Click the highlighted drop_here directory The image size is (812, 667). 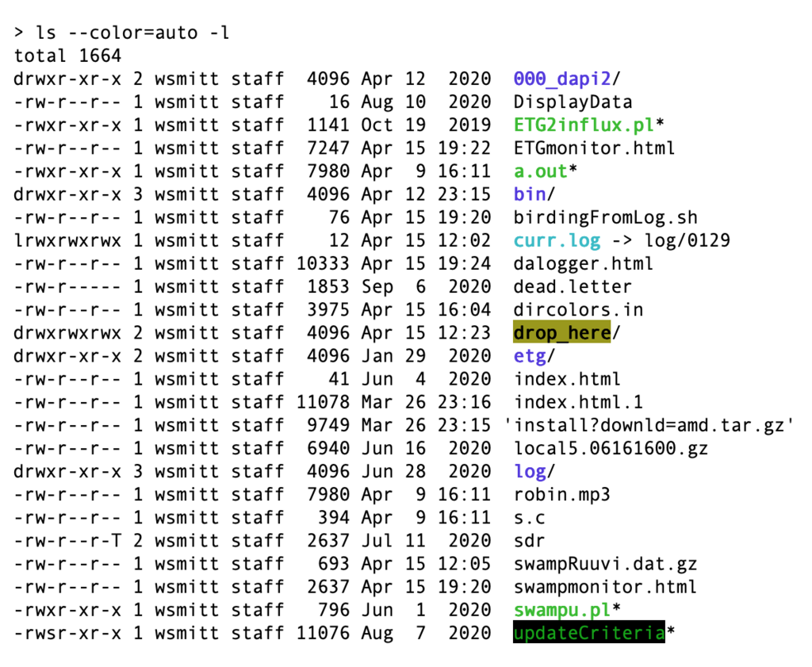click(562, 332)
